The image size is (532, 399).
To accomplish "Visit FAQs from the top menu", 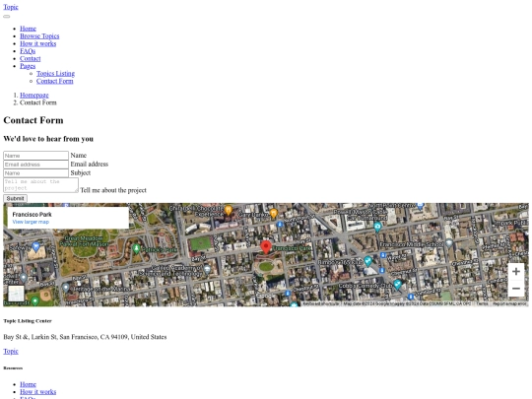I will click(28, 51).
